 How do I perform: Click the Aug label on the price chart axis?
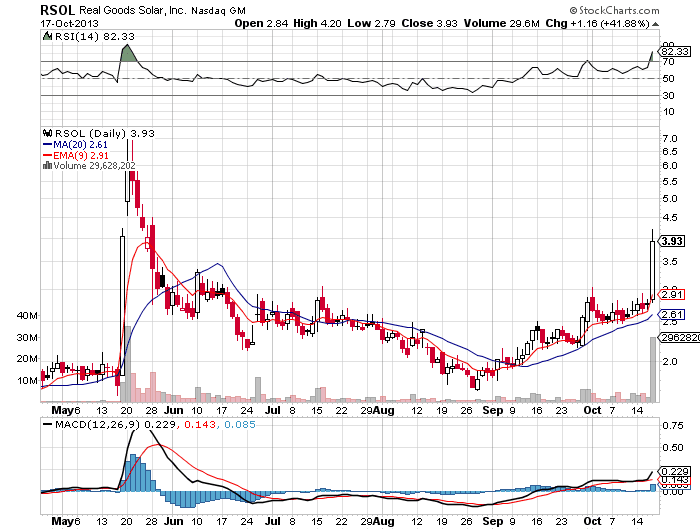pyautogui.click(x=383, y=410)
